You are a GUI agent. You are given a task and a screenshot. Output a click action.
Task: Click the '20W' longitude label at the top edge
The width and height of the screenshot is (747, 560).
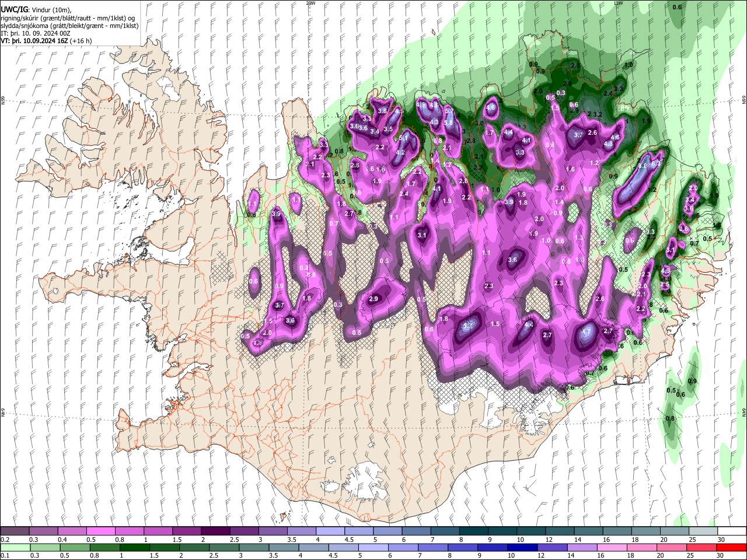pyautogui.click(x=310, y=3)
